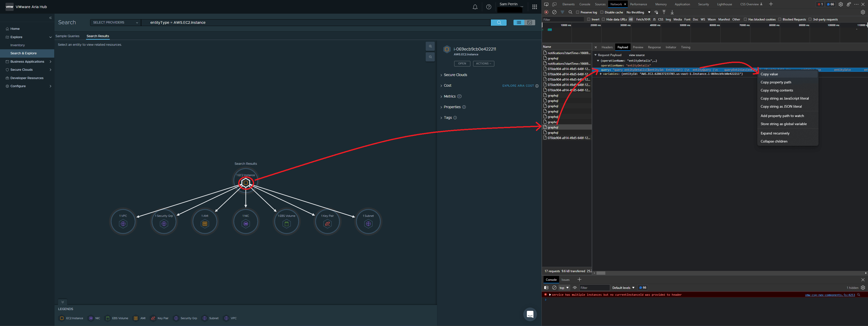Enable the Preserve log checkbox

click(x=578, y=12)
